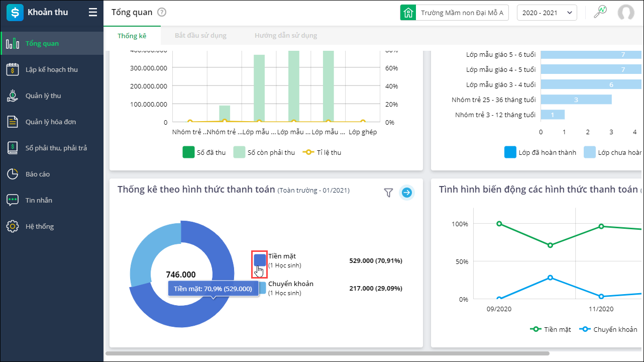Open the search analytics magnifier icon
The height and width of the screenshot is (362, 644).
[600, 13]
